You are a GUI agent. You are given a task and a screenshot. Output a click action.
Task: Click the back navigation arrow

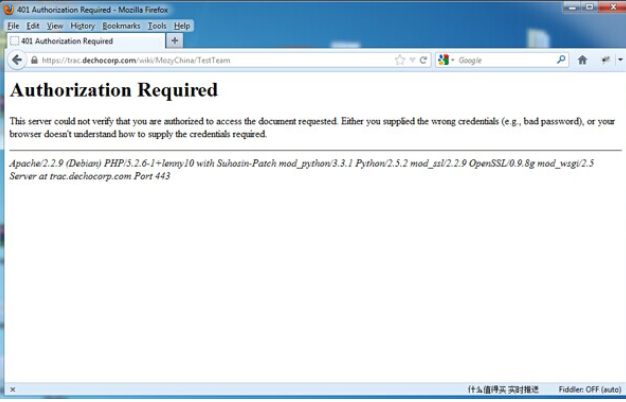click(x=16, y=60)
